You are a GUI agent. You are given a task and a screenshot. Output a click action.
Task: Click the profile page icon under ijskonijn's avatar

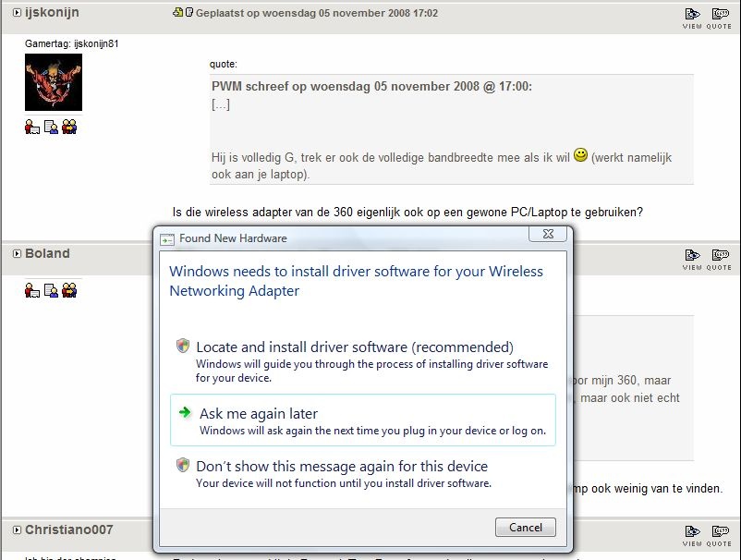pyautogui.click(x=51, y=127)
